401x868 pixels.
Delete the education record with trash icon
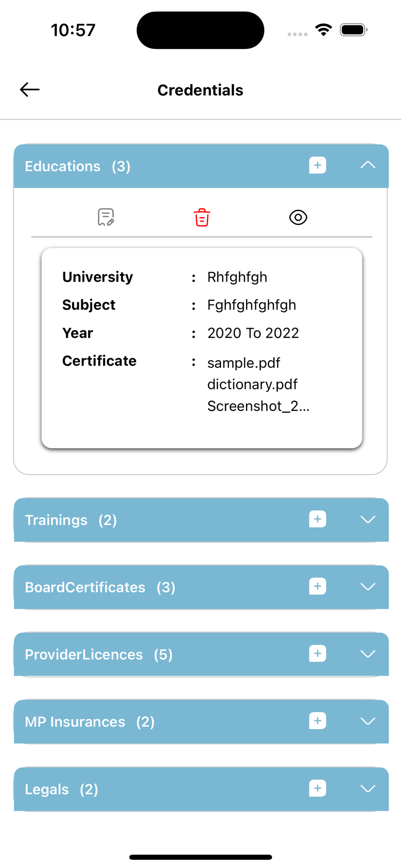(202, 217)
